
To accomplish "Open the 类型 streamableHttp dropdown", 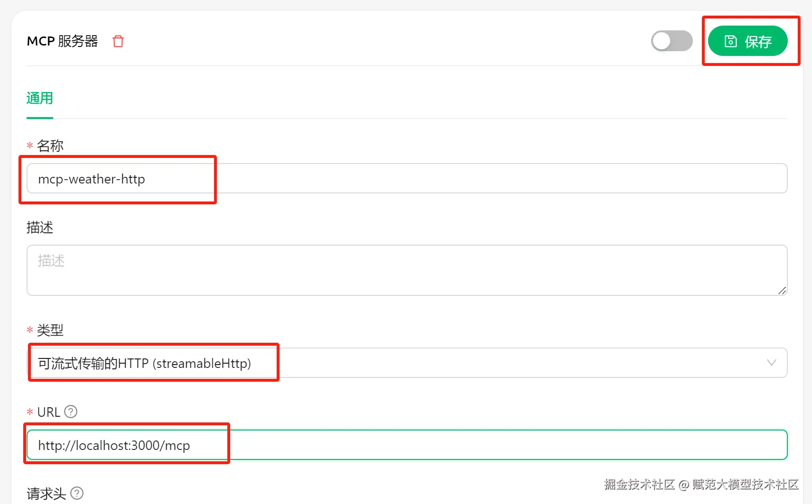I will (x=406, y=363).
